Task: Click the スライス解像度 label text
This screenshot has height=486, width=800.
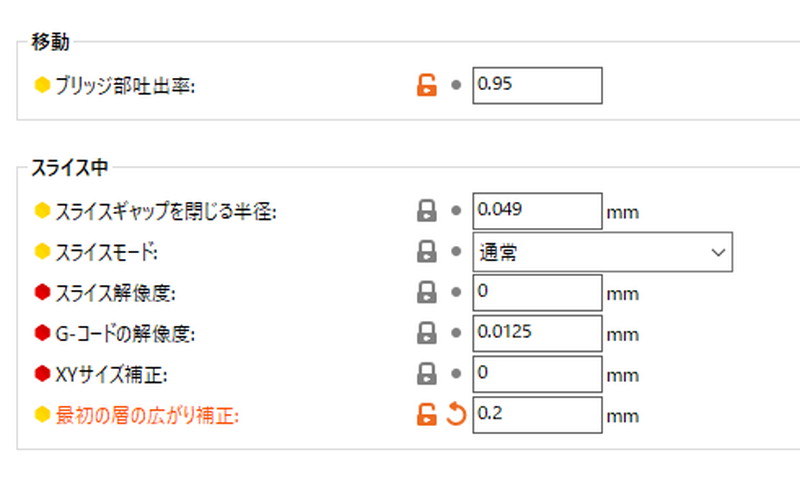Action: point(115,293)
